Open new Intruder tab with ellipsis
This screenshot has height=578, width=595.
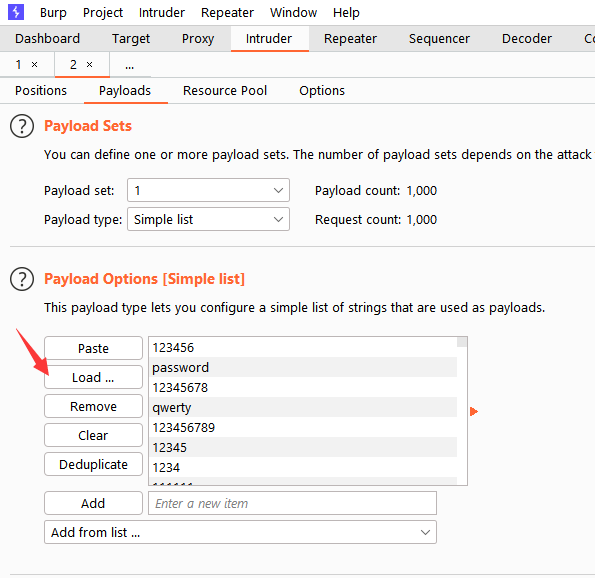[x=130, y=65]
